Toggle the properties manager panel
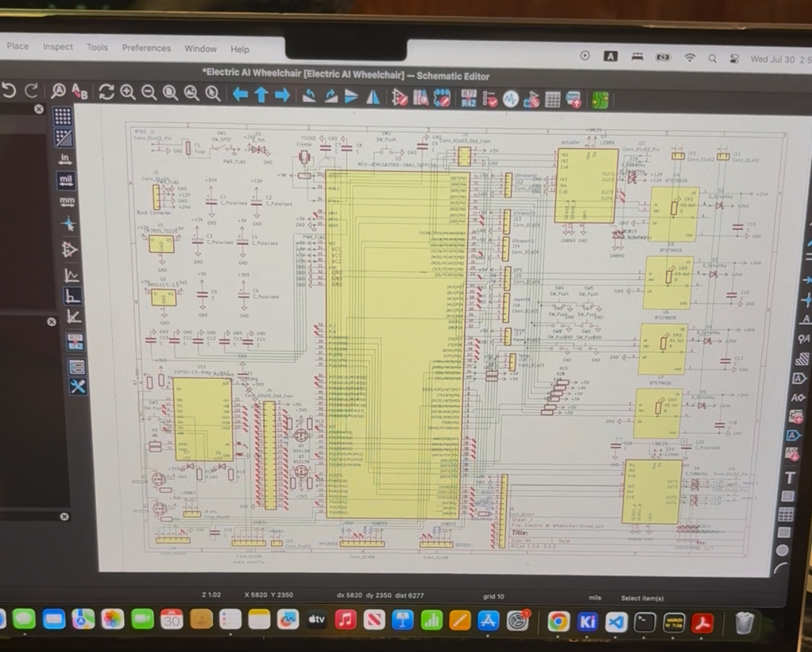The width and height of the screenshot is (812, 652). (x=78, y=386)
